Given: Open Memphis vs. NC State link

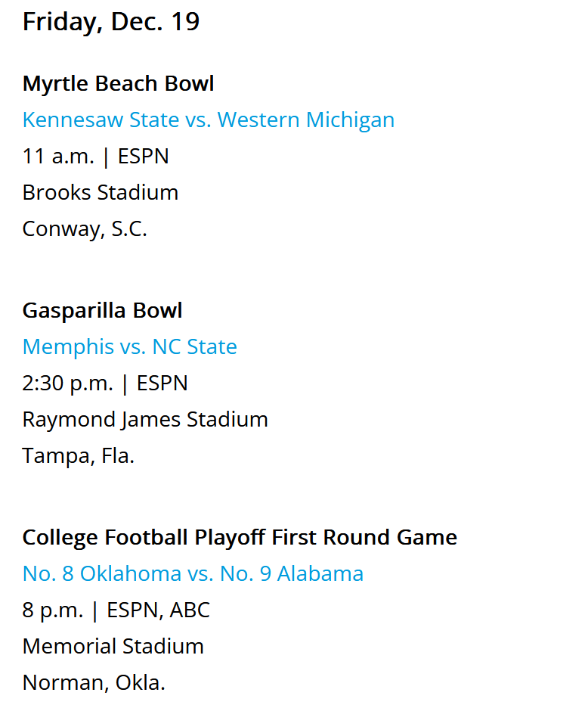Looking at the screenshot, I should (129, 346).
